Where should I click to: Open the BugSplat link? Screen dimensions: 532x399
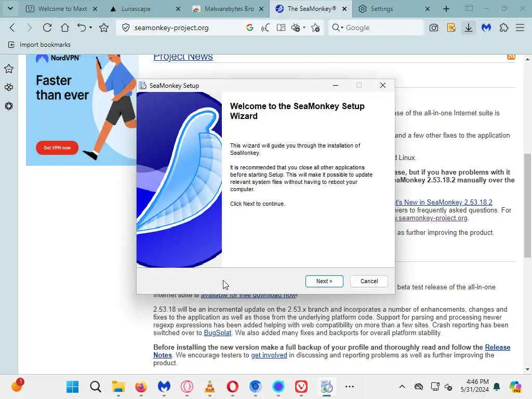pos(218,333)
